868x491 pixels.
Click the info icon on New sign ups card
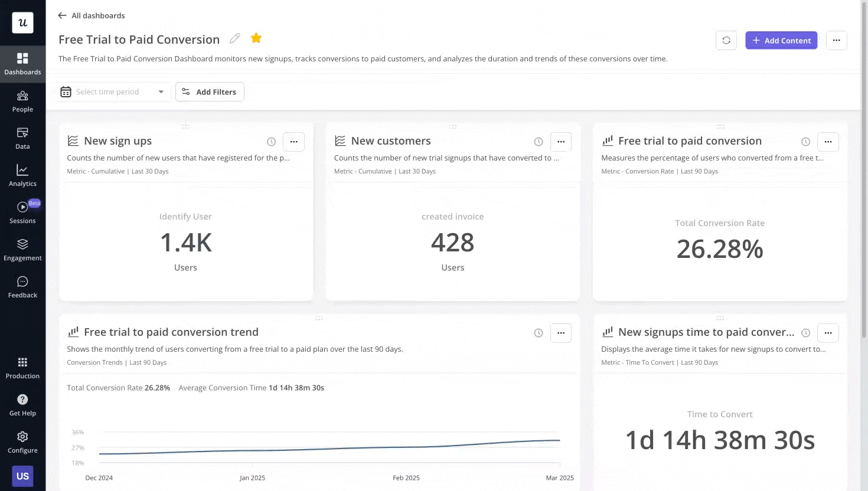(271, 142)
